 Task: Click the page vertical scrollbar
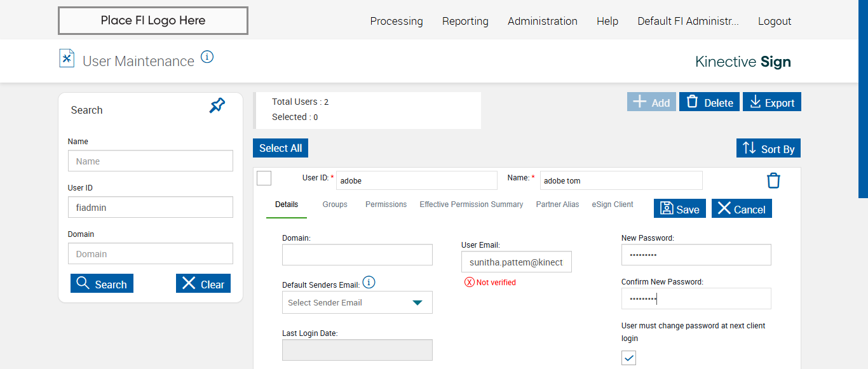tap(863, 95)
